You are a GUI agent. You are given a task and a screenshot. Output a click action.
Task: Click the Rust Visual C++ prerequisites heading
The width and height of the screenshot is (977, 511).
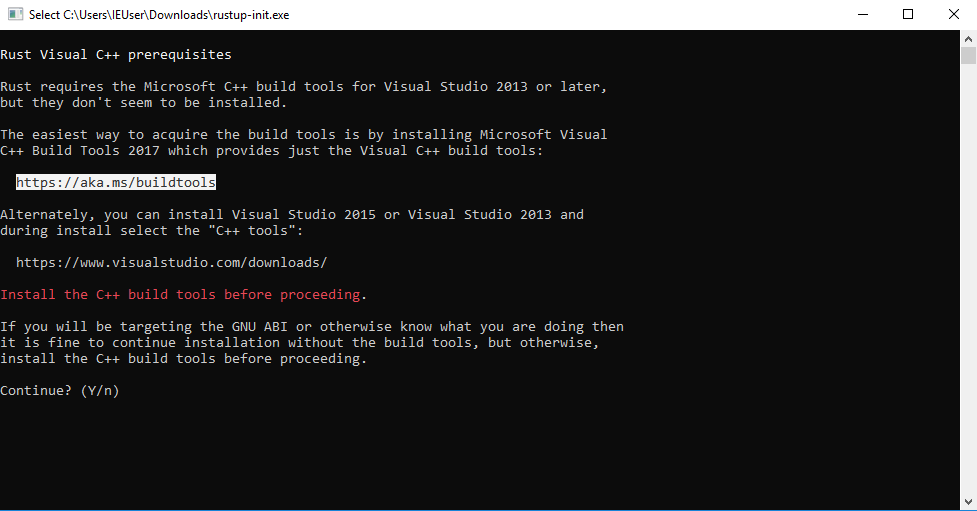115,54
